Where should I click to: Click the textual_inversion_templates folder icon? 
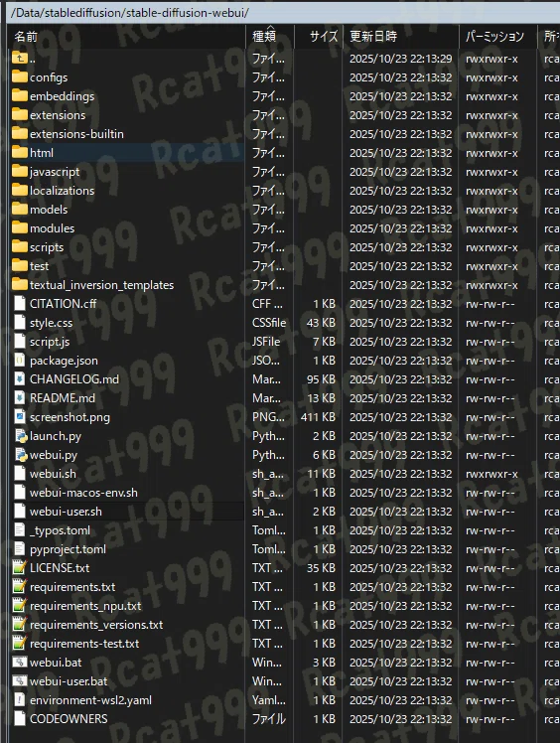(20, 285)
